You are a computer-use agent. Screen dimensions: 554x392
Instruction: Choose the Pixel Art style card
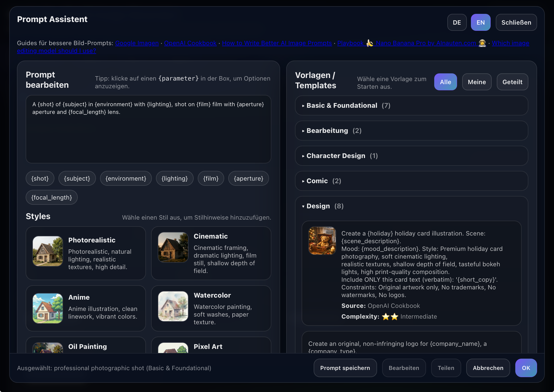point(211,345)
